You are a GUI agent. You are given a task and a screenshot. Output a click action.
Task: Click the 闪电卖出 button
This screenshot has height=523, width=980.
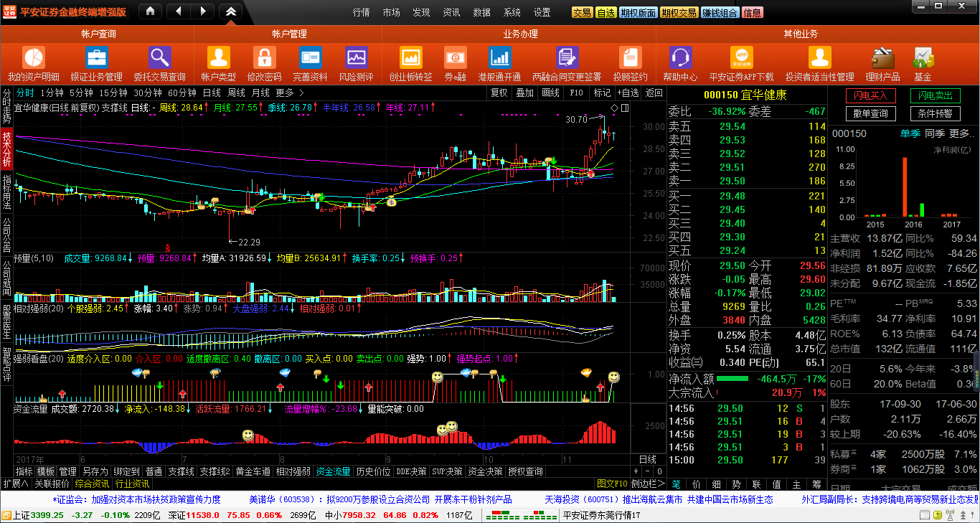(x=936, y=95)
